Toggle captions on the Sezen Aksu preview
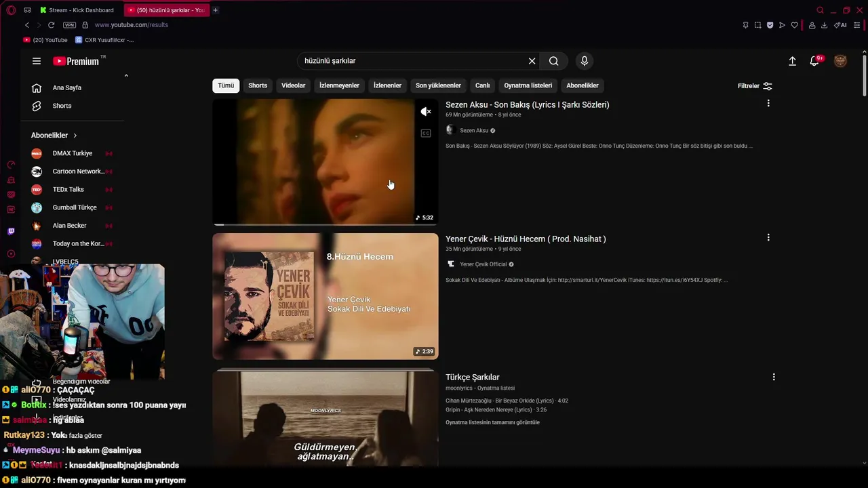Image resolution: width=868 pixels, height=488 pixels. click(426, 134)
